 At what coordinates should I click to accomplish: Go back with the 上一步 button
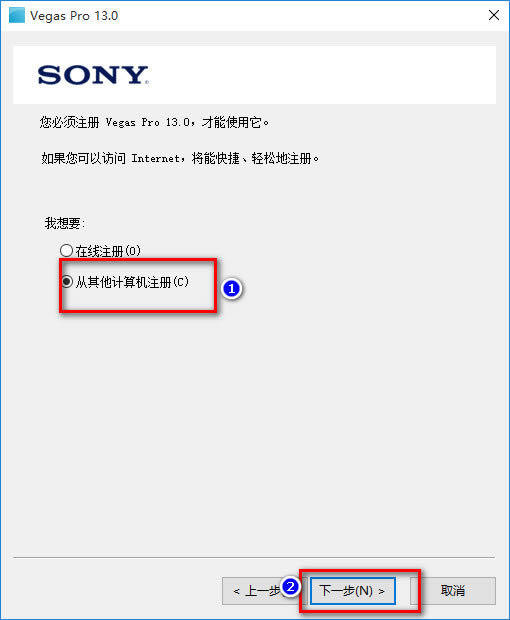click(x=257, y=591)
